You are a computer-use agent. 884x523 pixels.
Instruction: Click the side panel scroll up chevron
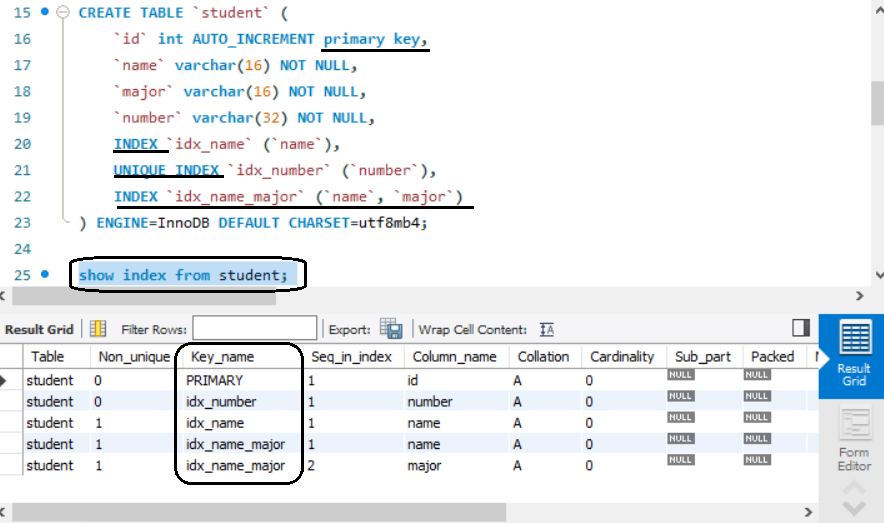pos(854,487)
